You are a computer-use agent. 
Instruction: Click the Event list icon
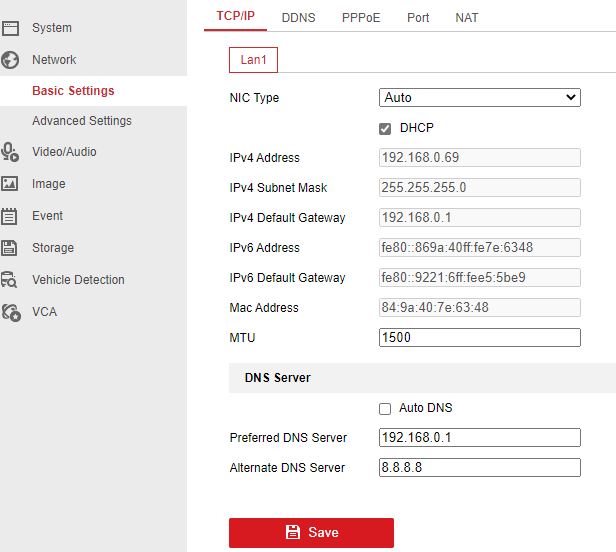pos(11,216)
